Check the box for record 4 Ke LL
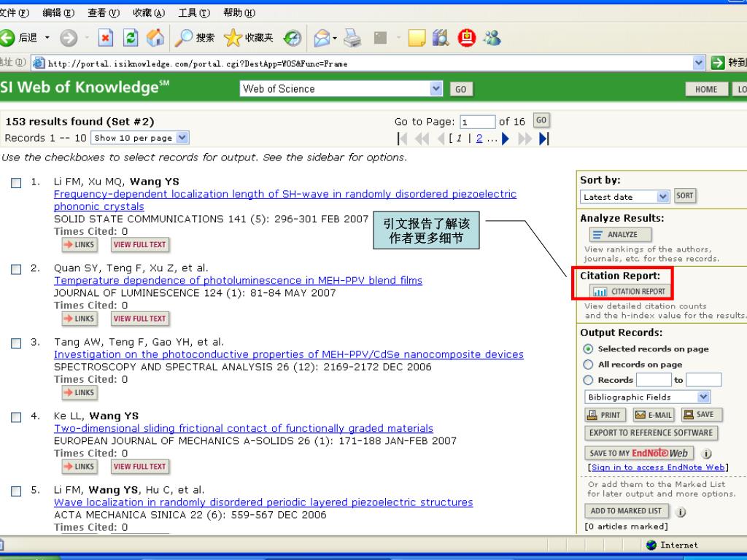 click(x=16, y=417)
